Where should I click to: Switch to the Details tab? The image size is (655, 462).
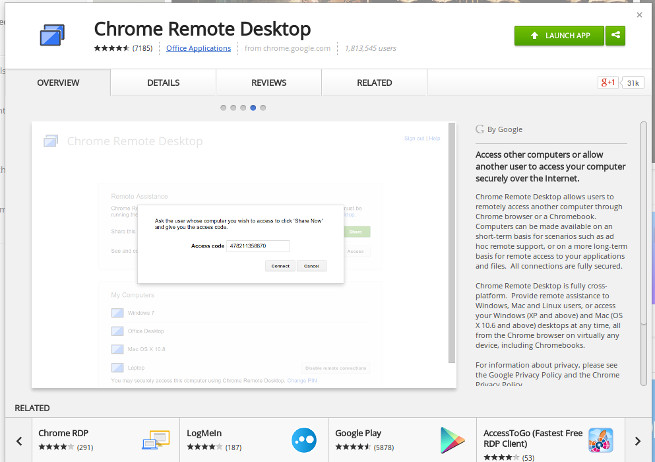click(163, 83)
